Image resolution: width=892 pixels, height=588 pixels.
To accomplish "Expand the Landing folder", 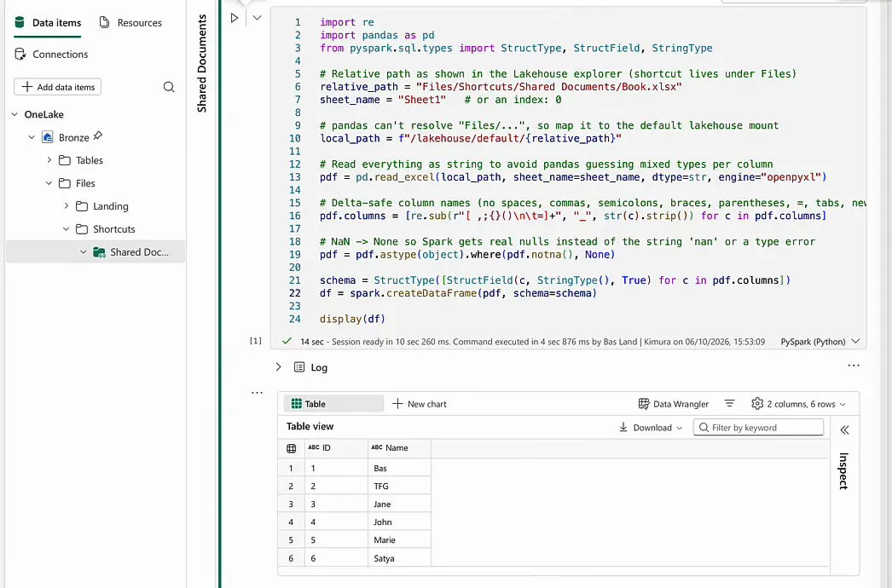I will [x=66, y=206].
